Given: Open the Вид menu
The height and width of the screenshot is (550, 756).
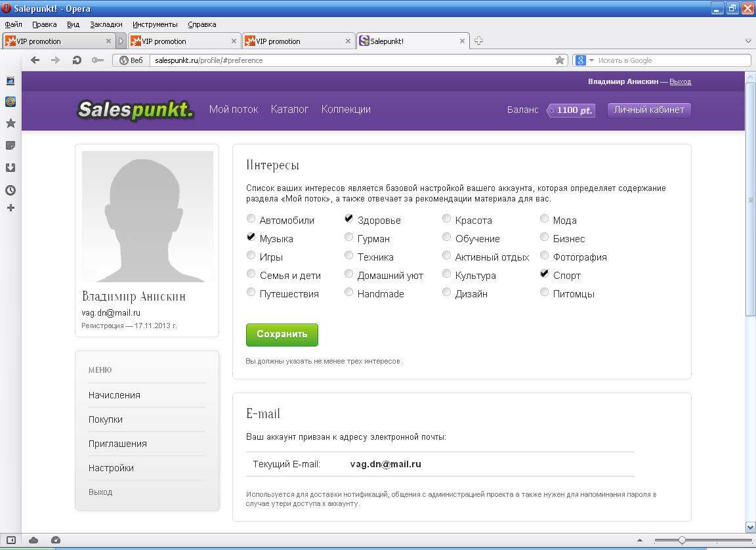Looking at the screenshot, I should coord(73,24).
